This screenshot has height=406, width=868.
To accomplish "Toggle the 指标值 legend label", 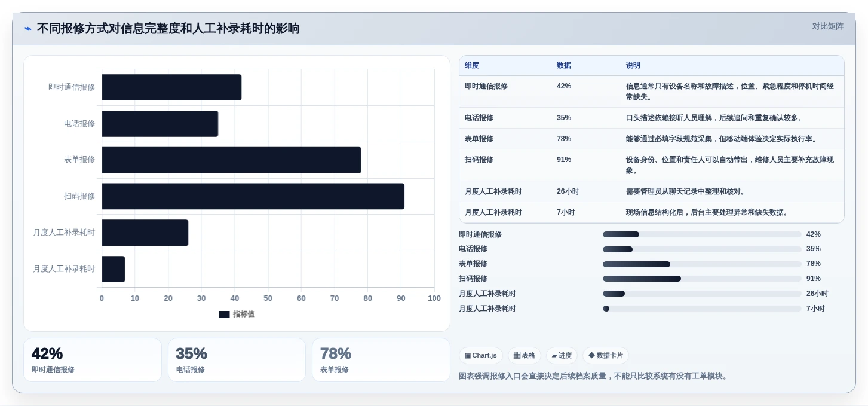I will click(244, 314).
